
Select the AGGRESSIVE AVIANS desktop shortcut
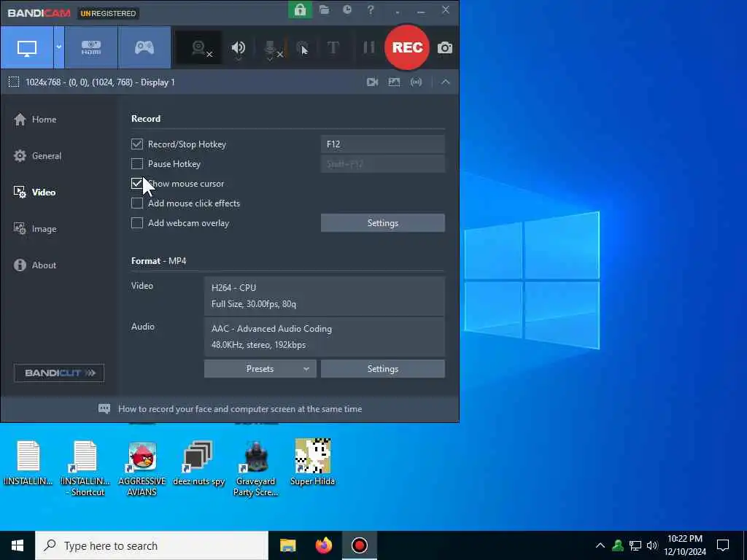142,469
